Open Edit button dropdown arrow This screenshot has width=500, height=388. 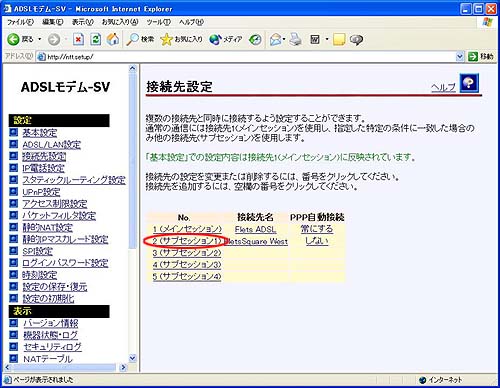tap(326, 39)
